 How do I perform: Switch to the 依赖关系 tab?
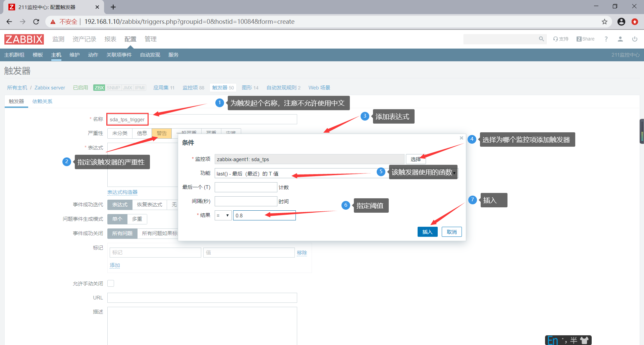coord(42,101)
